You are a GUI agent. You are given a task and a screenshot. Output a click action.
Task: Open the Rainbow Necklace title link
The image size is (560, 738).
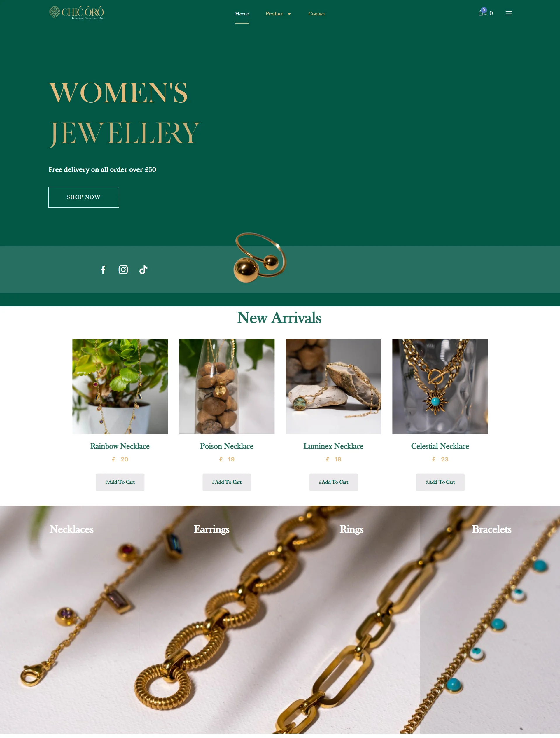120,446
